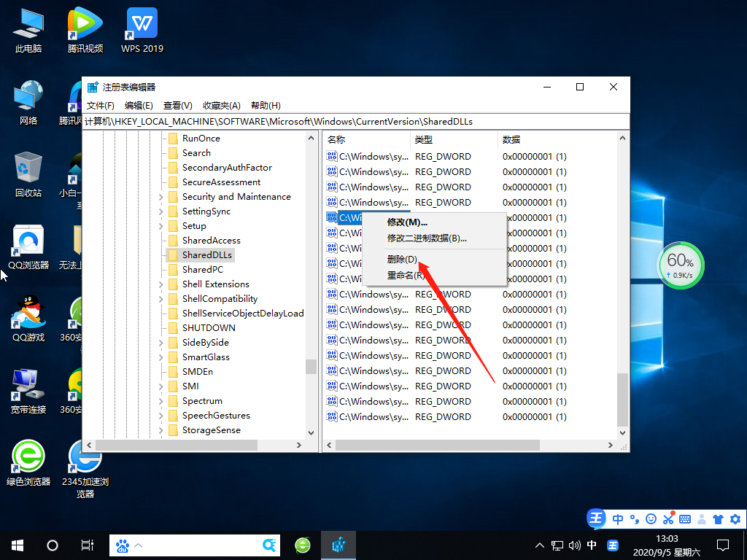Click the 60% acceleration ball overlay
The width and height of the screenshot is (747, 560).
[x=680, y=265]
